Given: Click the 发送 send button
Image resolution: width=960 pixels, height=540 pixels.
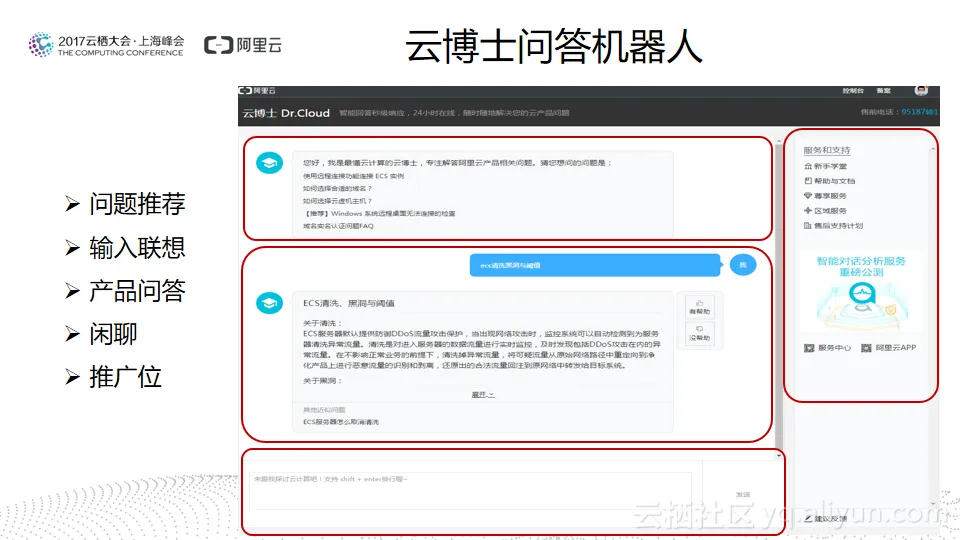Looking at the screenshot, I should pos(743,494).
